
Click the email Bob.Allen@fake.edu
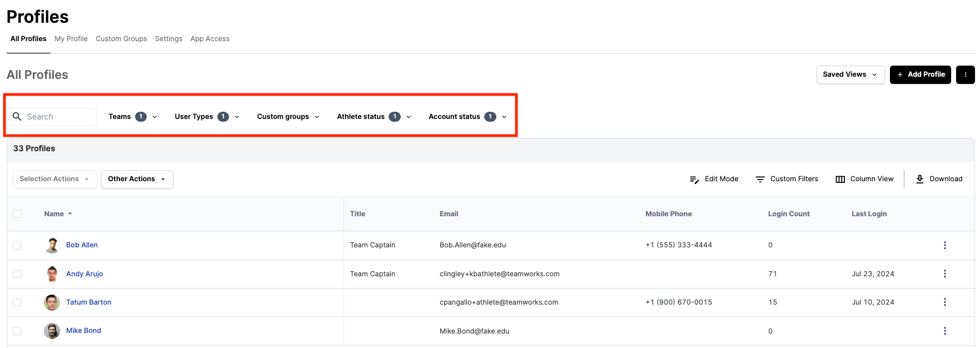pos(472,245)
